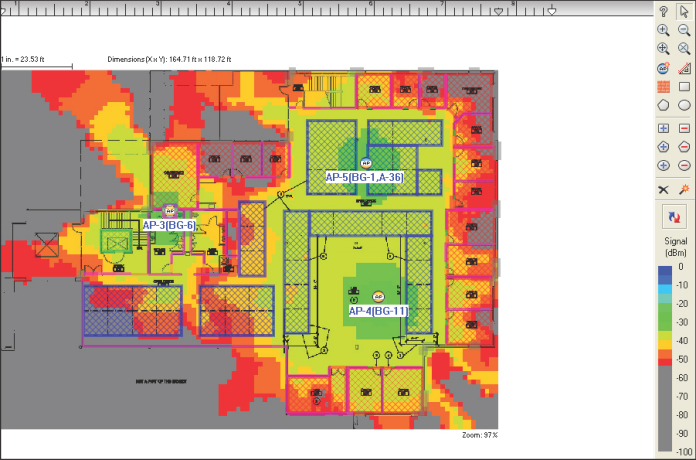The image size is (696, 460).
Task: Select the polygon shape tool
Action: click(x=664, y=105)
